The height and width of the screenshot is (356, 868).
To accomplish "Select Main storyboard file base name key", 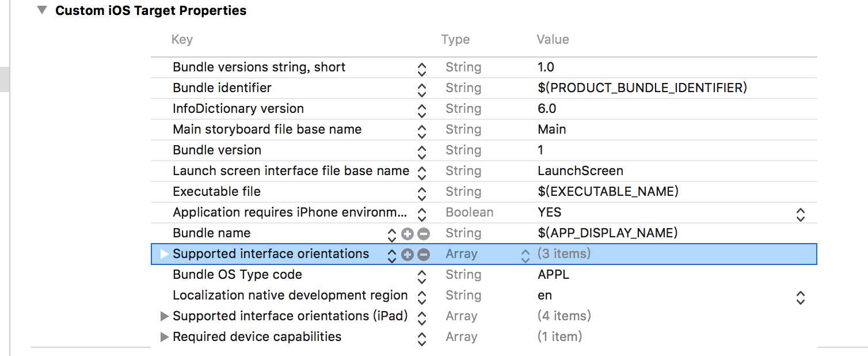I will 267,130.
